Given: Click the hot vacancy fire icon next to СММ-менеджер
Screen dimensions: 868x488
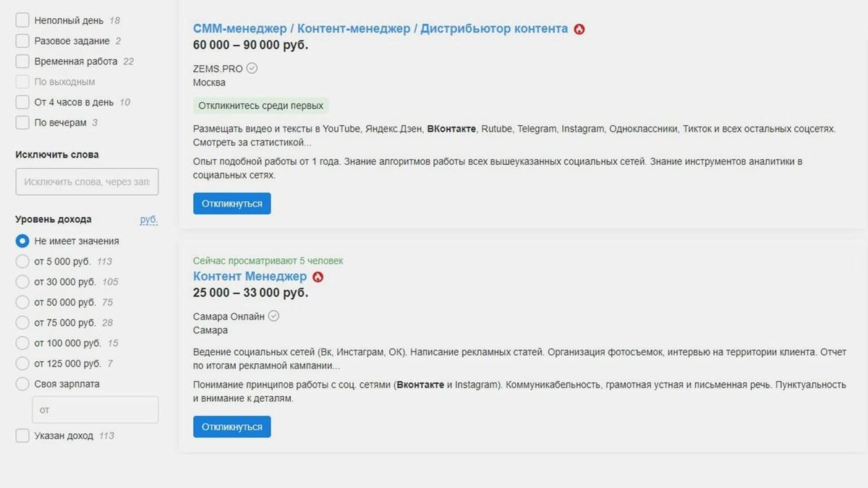Looking at the screenshot, I should [581, 29].
